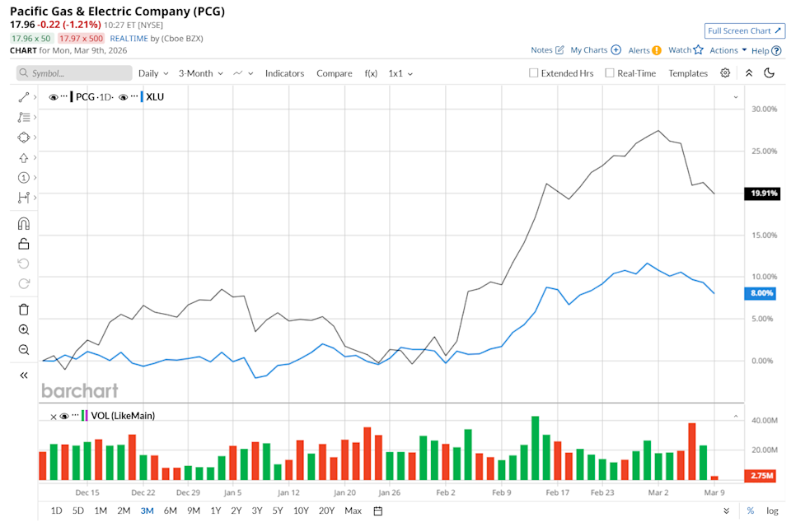Image resolution: width=791 pixels, height=532 pixels.
Task: Expand the 3-Month period dropdown
Action: (x=200, y=73)
